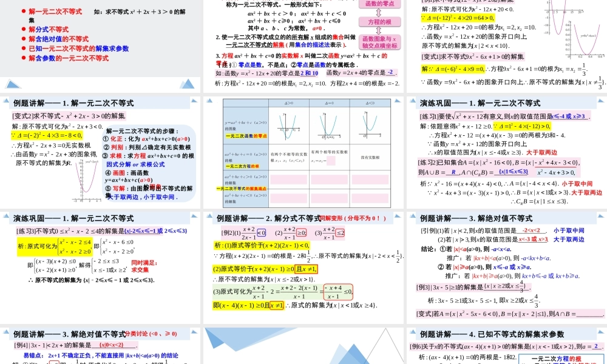Viewport: 607px width, 364px height.
Task: Click the red note 同解变形 (分母不为0!)
Action: coord(353,218)
